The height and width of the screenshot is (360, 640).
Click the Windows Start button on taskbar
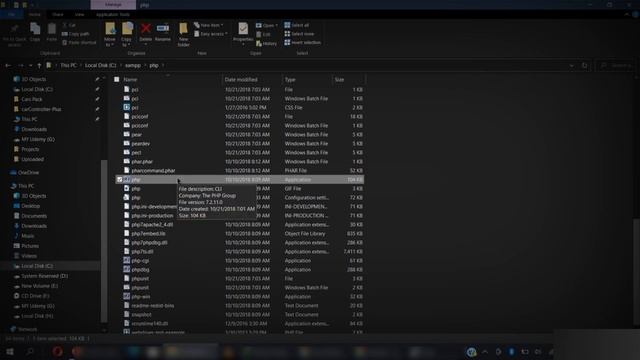pos(9,351)
